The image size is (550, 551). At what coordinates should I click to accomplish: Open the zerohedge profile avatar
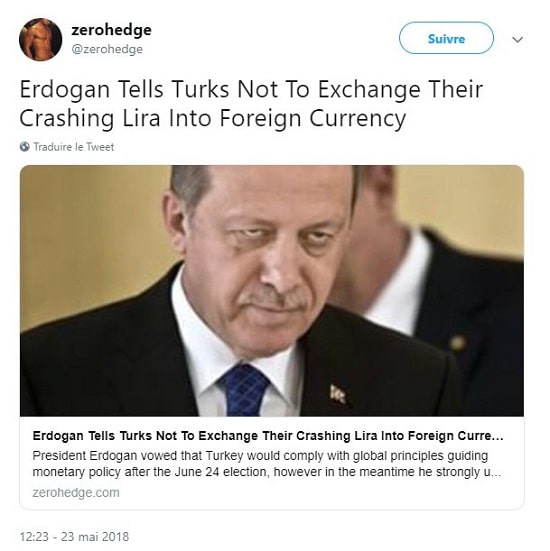pyautogui.click(x=40, y=39)
